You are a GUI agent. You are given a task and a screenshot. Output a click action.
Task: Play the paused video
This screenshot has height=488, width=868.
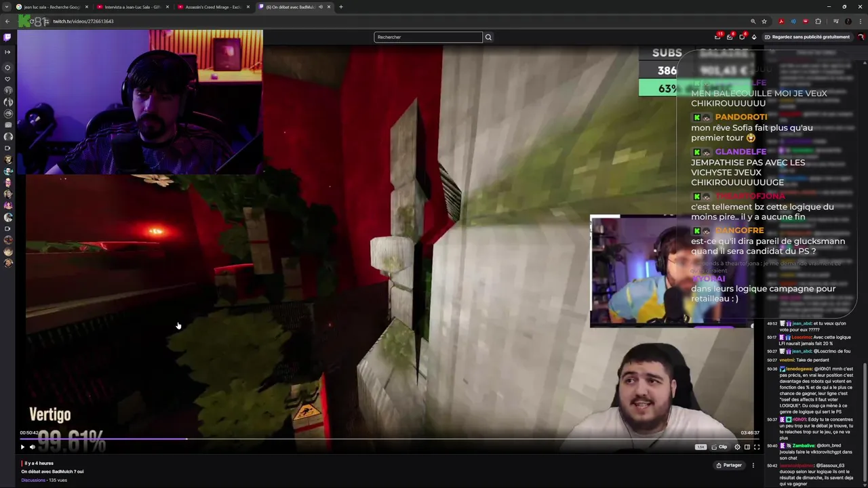(x=22, y=447)
